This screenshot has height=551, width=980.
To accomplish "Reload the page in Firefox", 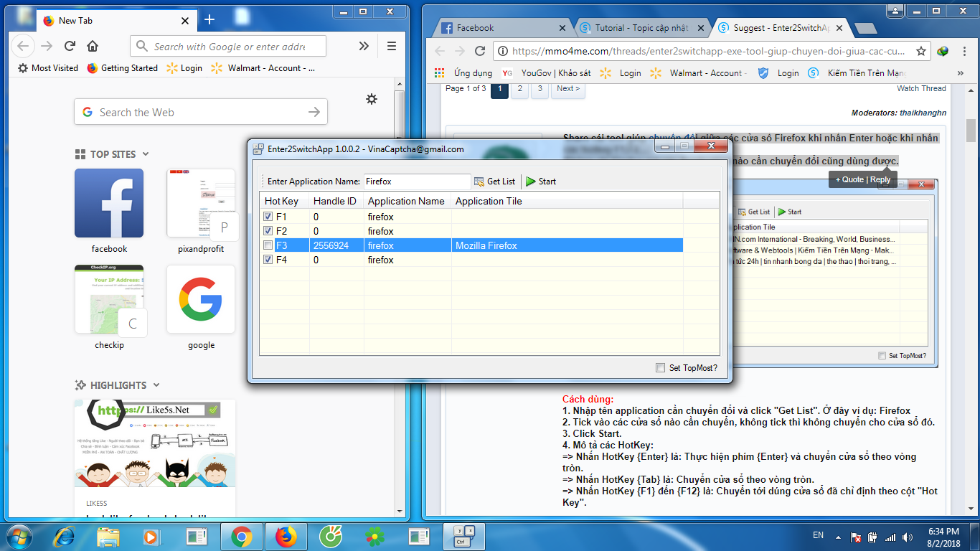I will click(x=70, y=46).
